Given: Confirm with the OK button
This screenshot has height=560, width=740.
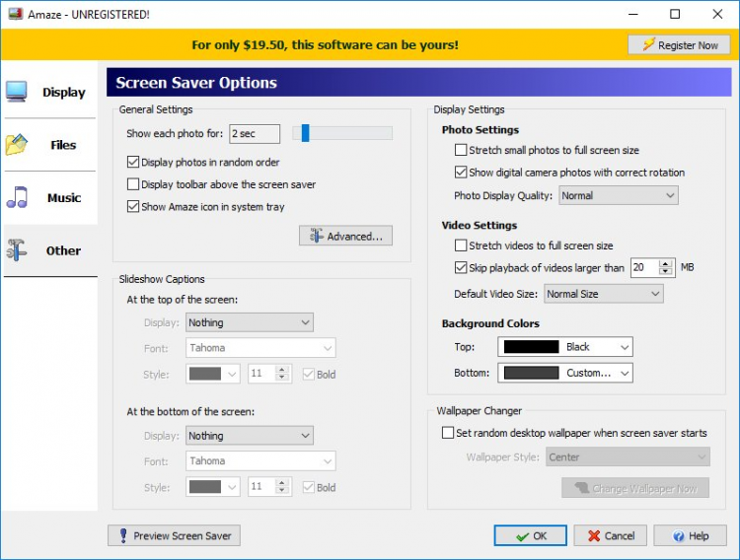Looking at the screenshot, I should coord(531,535).
